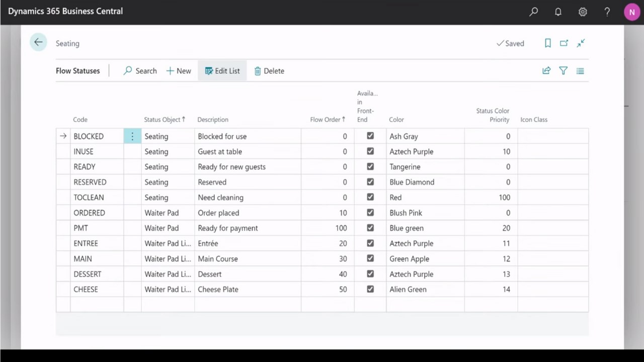The image size is (644, 362).
Task: Open the share icon above the list
Action: [546, 71]
